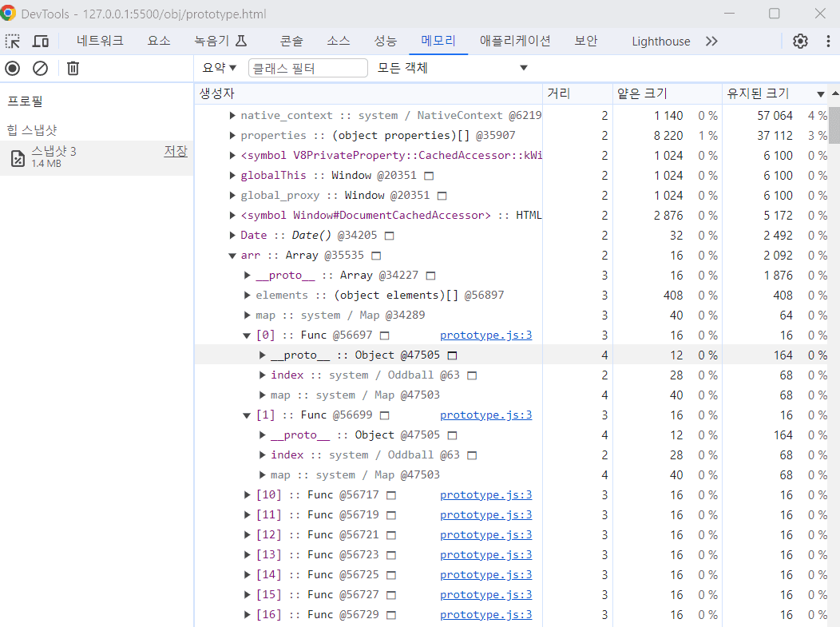Click the retained size value 2 492
Viewport: 840px width, 627px height.
pyautogui.click(x=778, y=236)
